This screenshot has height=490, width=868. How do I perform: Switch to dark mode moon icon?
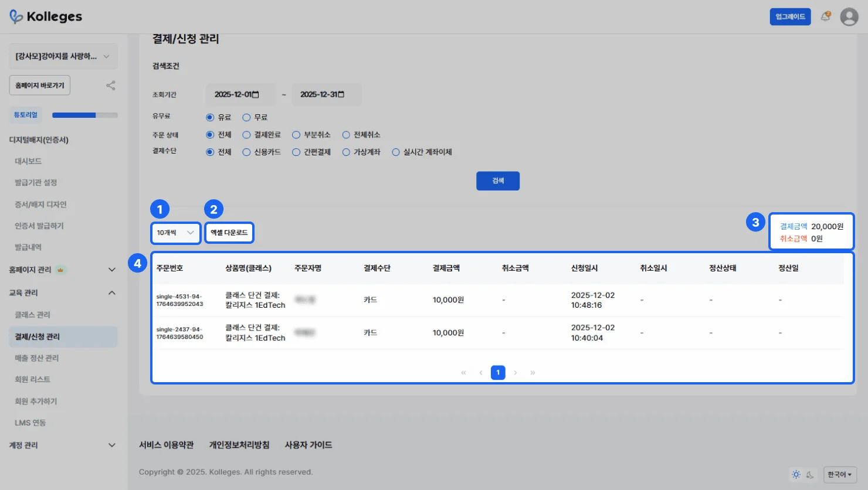(810, 474)
